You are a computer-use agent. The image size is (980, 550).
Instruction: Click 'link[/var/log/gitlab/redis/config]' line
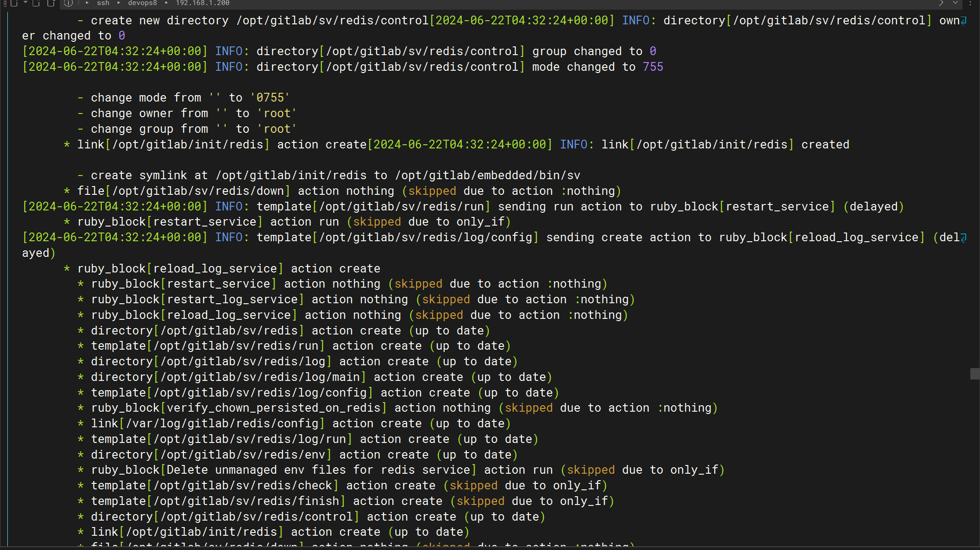coord(294,424)
